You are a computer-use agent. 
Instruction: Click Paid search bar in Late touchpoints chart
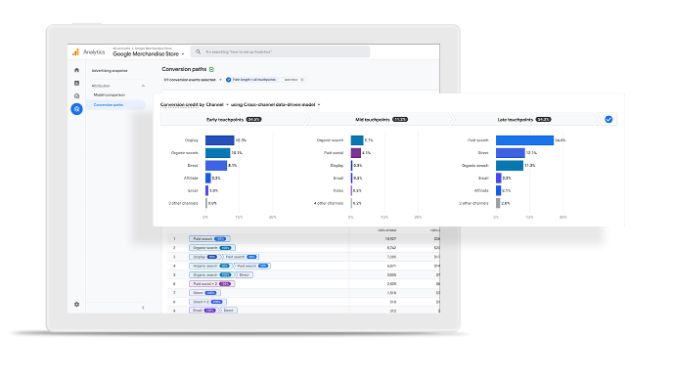pos(525,140)
